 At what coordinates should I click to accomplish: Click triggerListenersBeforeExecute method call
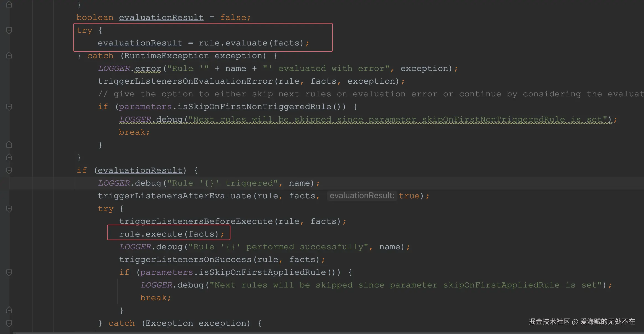click(x=196, y=221)
